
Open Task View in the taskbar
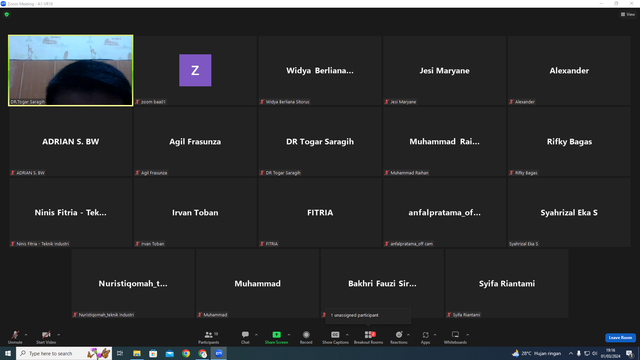click(x=120, y=353)
